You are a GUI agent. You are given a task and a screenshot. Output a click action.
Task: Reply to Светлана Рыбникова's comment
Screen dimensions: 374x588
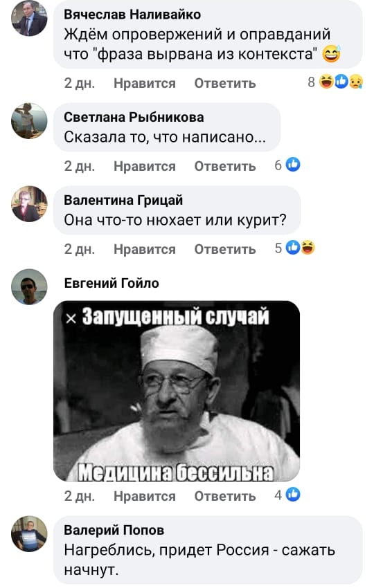[x=225, y=166]
